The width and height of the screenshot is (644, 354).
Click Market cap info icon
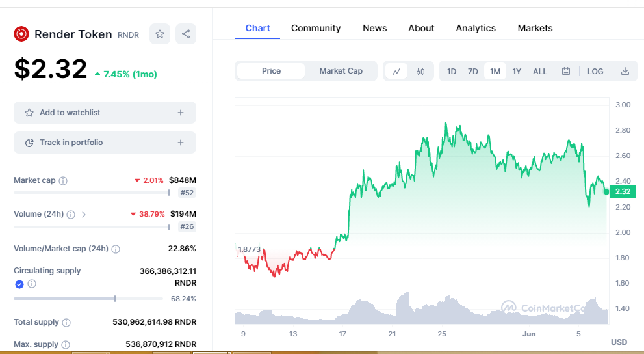tap(63, 180)
